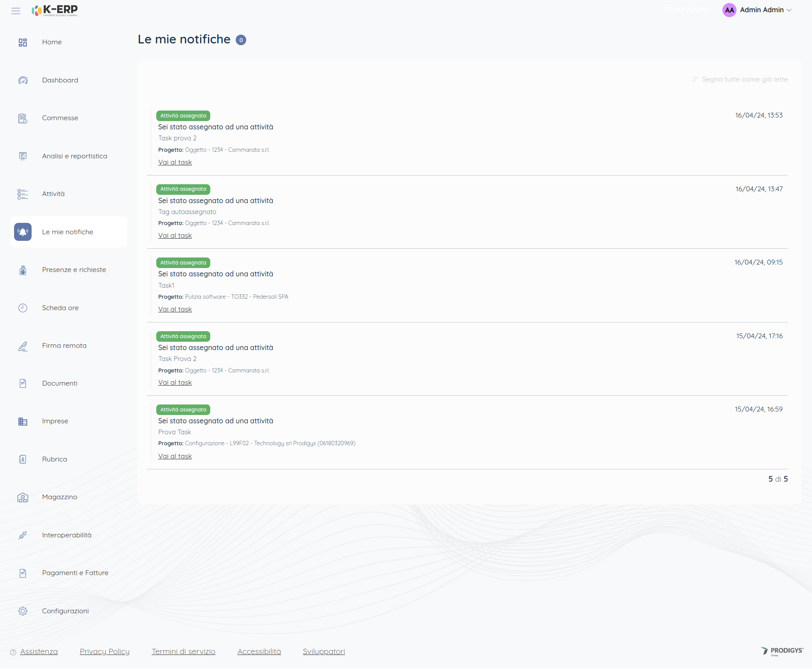Image resolution: width=812 pixels, height=669 pixels.
Task: Click the notification count badge
Action: click(241, 40)
